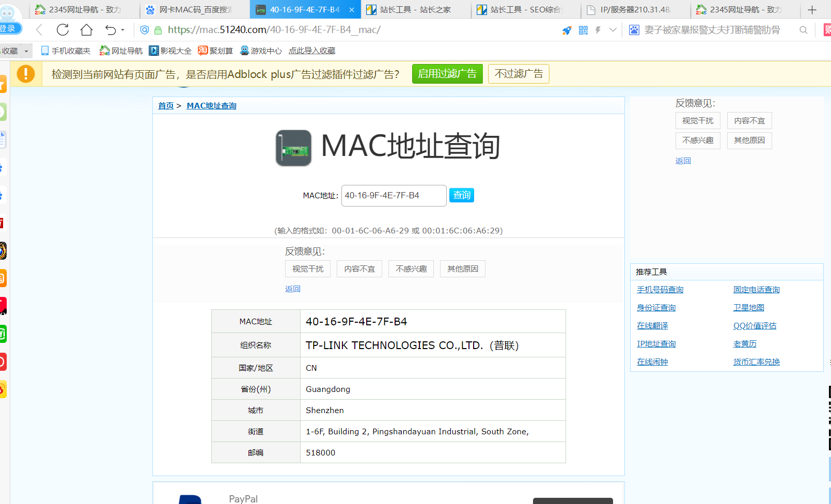Open IP地址查询 tool link
Screen dimensions: 831x504
(x=656, y=344)
